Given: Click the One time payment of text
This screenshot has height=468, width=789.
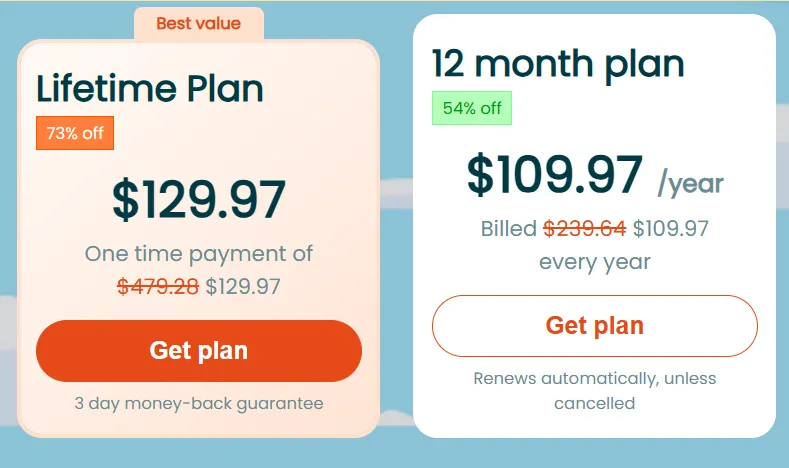Looking at the screenshot, I should point(198,254).
